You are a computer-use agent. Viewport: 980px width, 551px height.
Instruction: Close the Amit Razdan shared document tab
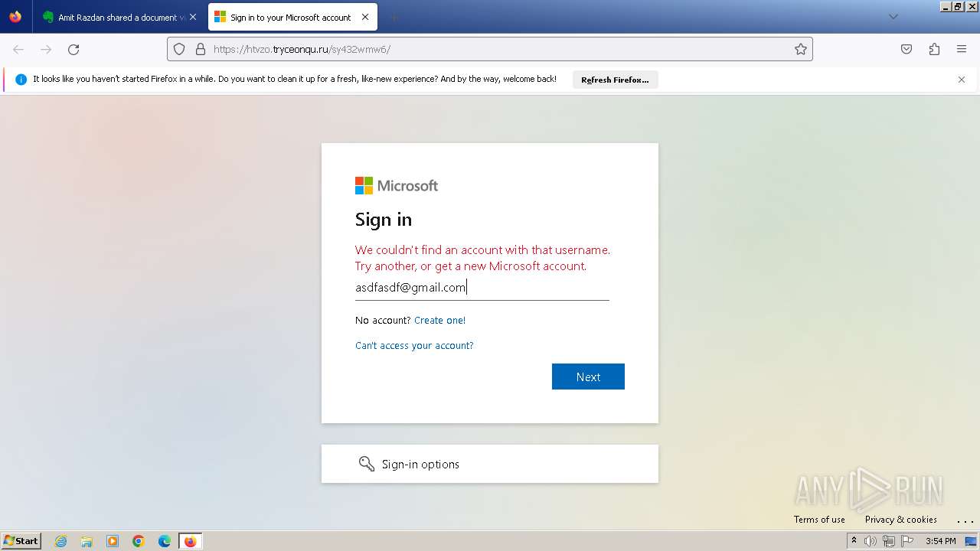coord(193,17)
